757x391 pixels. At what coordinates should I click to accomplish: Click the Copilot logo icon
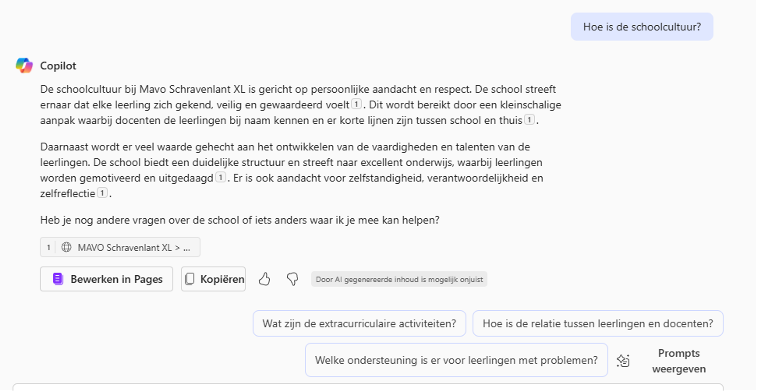pyautogui.click(x=24, y=66)
